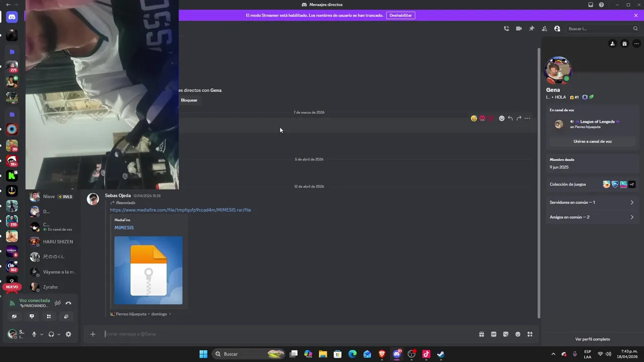
Task: Open Gena's profile avatar
Action: (557, 70)
